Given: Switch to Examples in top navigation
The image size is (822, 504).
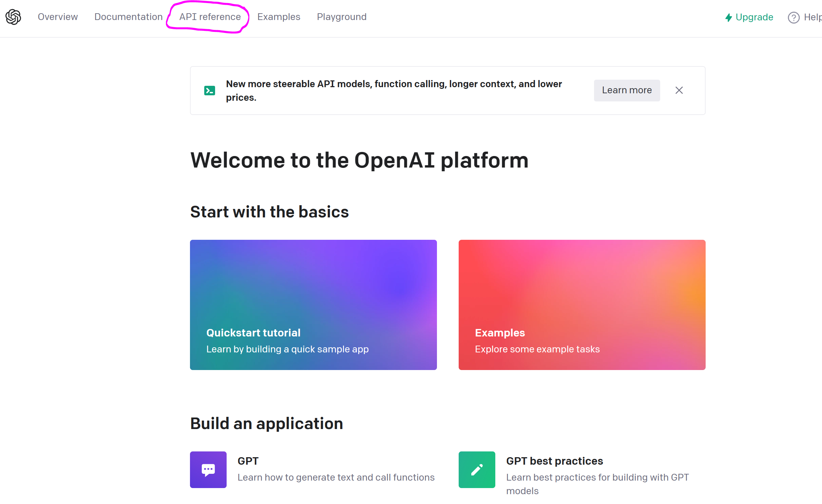Looking at the screenshot, I should coord(279,17).
